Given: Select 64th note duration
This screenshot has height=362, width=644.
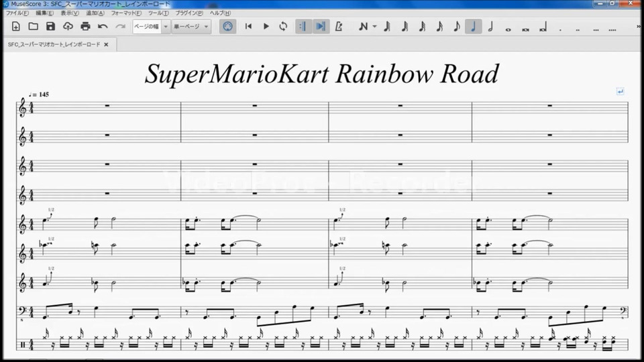Looking at the screenshot, I should click(x=405, y=27).
